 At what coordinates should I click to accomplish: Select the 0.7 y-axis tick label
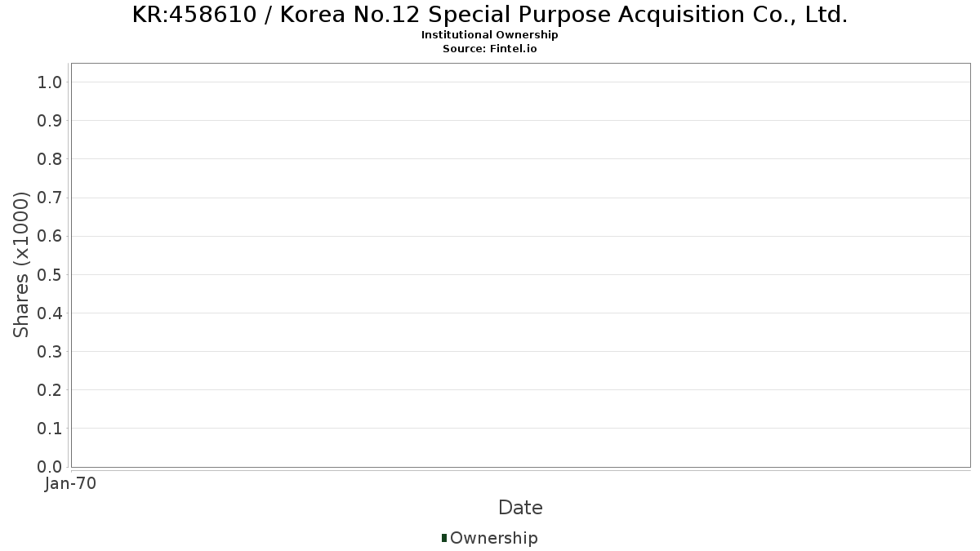tap(50, 198)
